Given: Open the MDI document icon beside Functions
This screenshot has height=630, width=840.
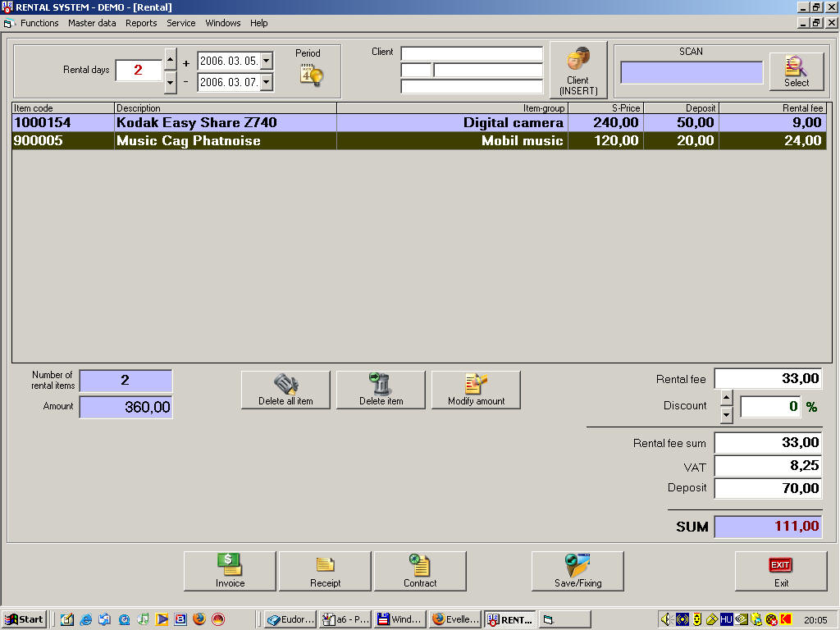Looking at the screenshot, I should pos(8,24).
